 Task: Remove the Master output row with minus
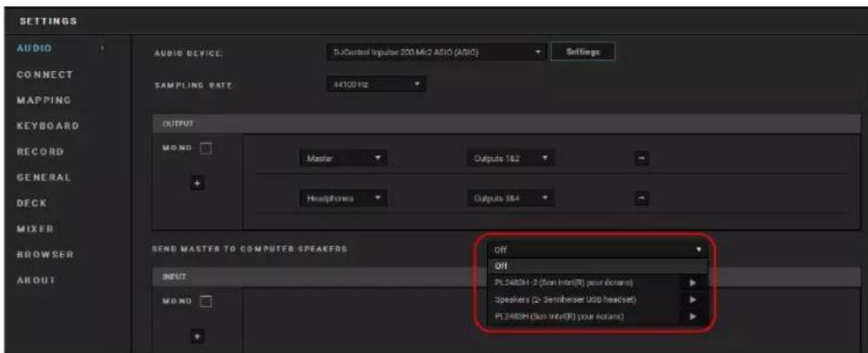[x=641, y=160]
